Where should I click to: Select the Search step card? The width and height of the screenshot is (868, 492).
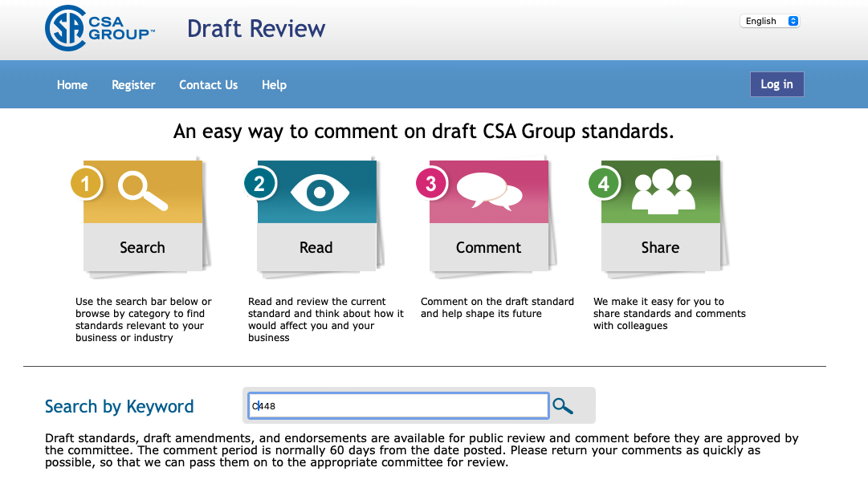click(x=143, y=216)
